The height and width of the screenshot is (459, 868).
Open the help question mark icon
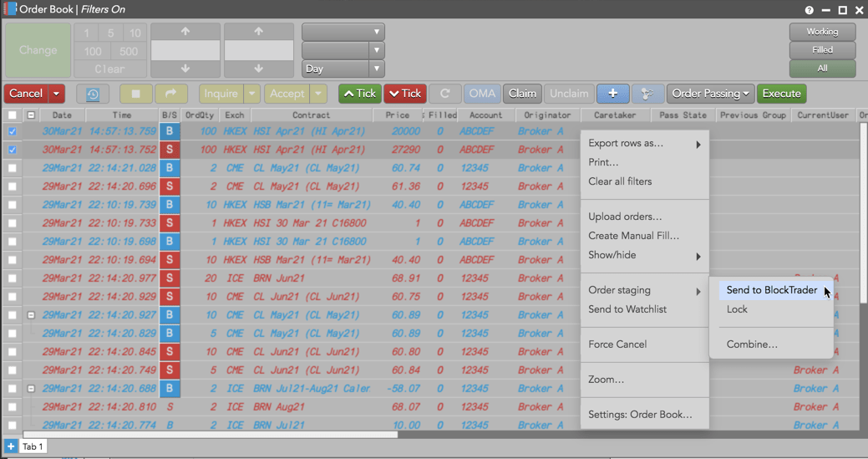point(810,10)
